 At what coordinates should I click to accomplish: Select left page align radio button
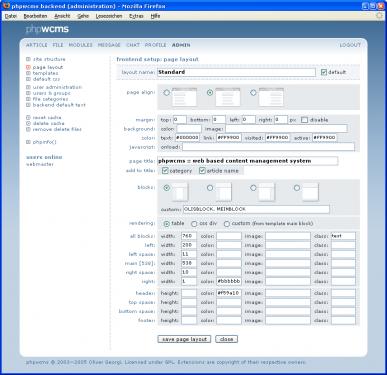(166, 93)
